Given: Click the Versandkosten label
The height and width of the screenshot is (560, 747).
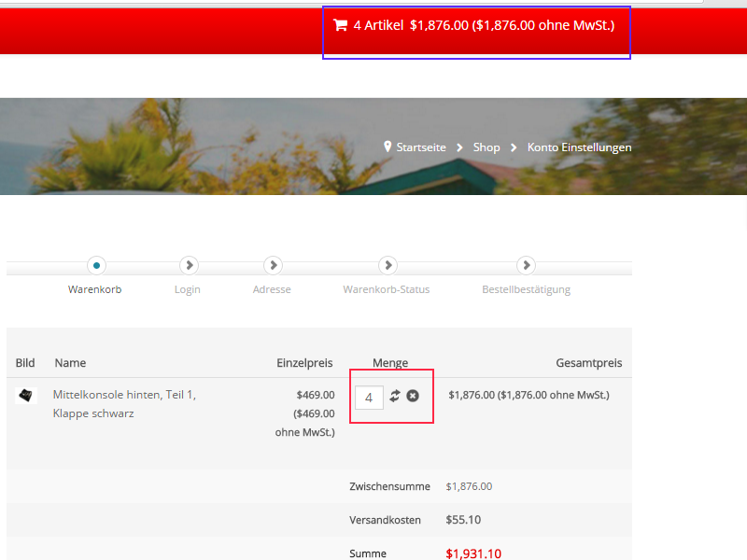Looking at the screenshot, I should (385, 520).
